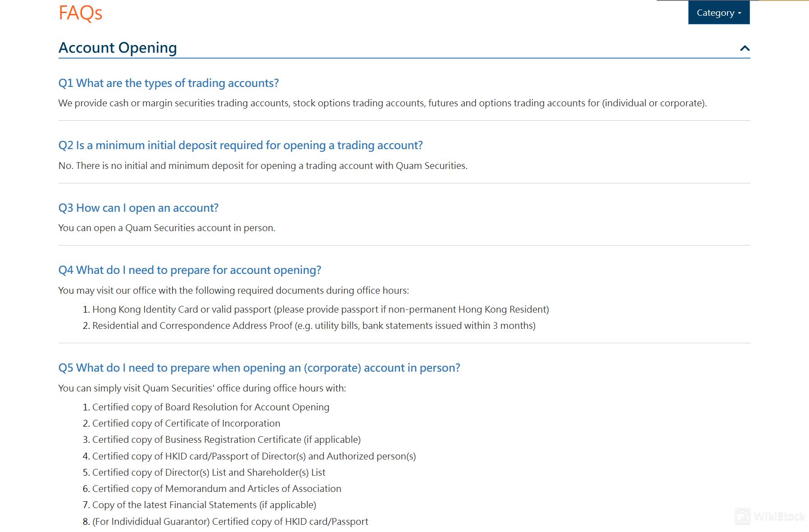Click the Account Opening section title
The width and height of the screenshot is (809, 532).
(118, 47)
